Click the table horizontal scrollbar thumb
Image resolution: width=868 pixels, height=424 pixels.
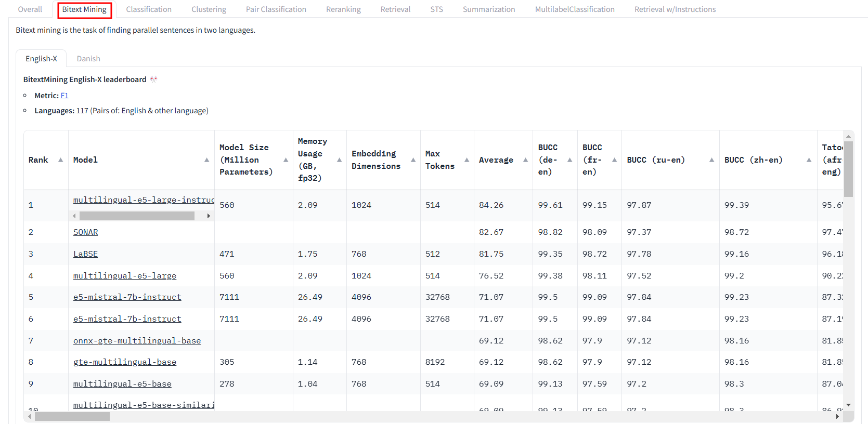(x=72, y=416)
